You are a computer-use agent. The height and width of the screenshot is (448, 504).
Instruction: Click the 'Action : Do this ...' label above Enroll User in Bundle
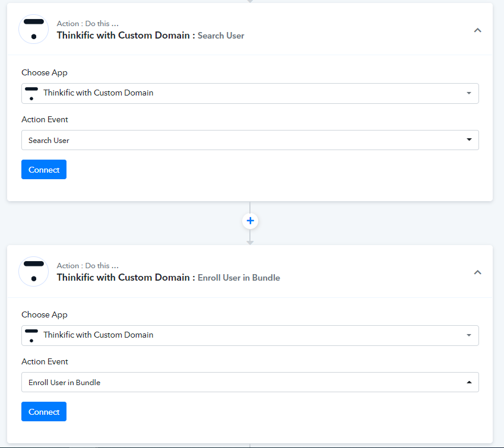pos(88,265)
